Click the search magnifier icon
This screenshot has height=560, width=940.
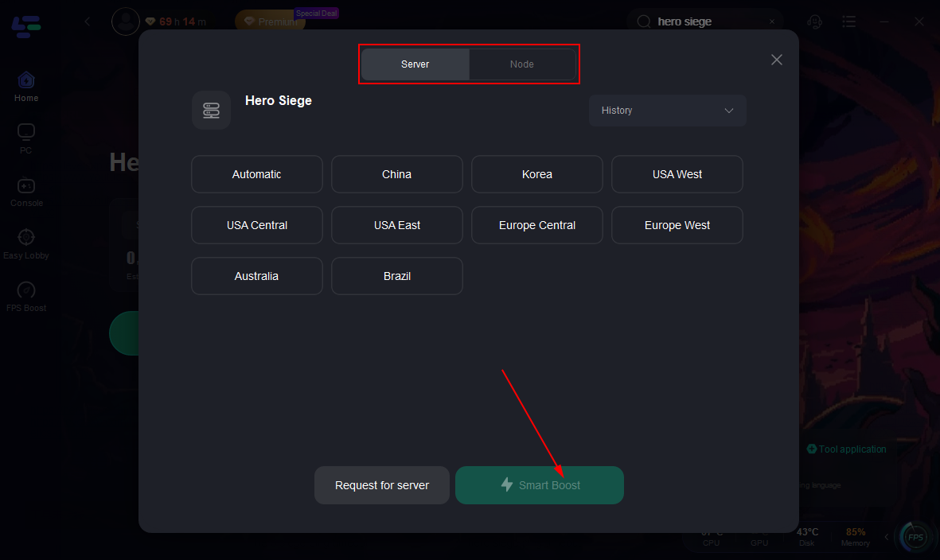[644, 21]
